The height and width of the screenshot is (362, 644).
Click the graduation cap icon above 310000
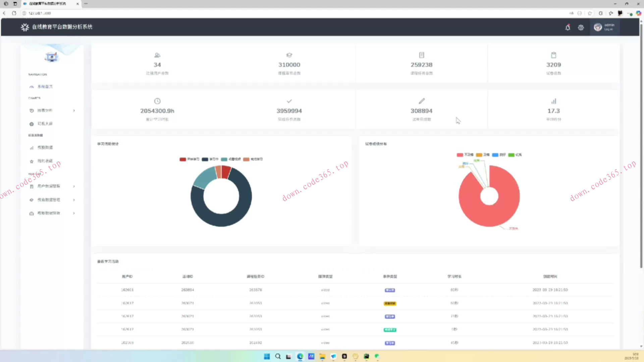[x=289, y=55]
